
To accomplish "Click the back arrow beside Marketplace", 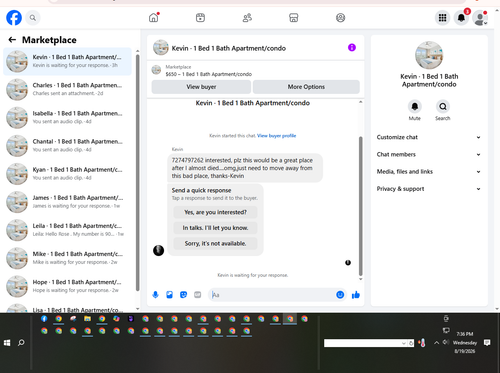I will (12, 40).
